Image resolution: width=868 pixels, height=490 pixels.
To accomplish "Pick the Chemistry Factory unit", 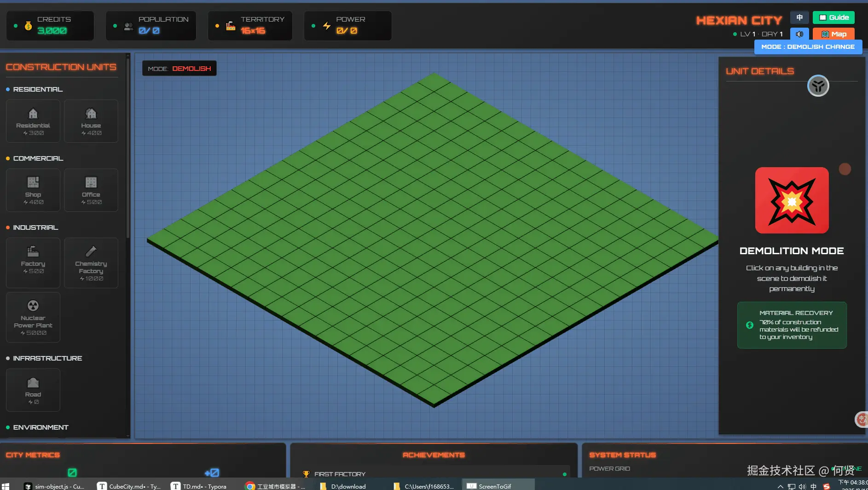I will (91, 263).
